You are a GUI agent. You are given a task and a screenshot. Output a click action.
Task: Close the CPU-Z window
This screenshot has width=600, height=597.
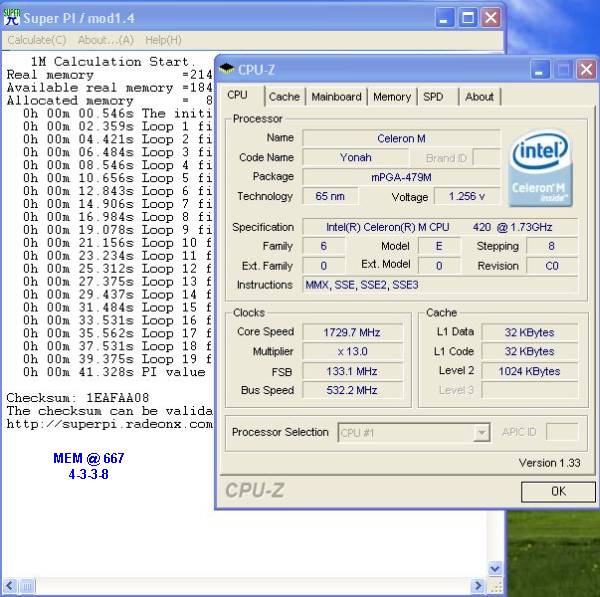click(586, 70)
